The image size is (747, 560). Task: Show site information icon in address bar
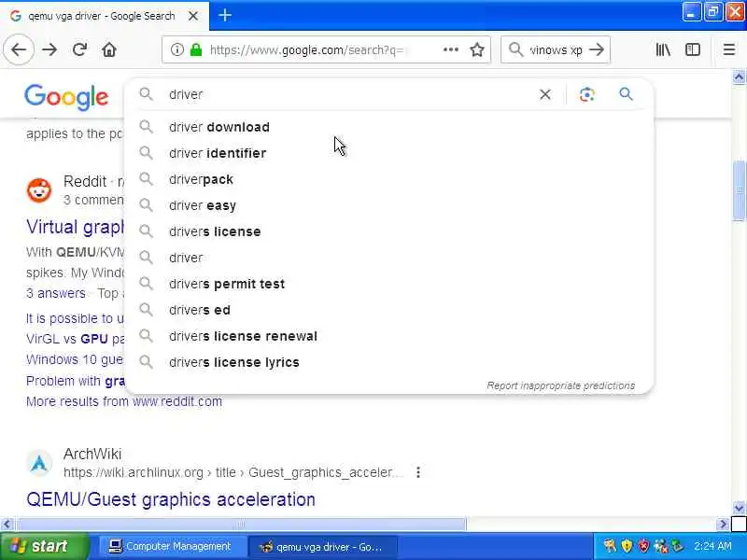click(x=176, y=49)
